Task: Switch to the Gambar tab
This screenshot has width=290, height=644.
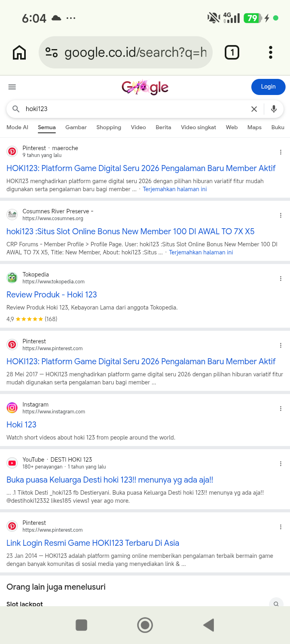Action: point(76,127)
